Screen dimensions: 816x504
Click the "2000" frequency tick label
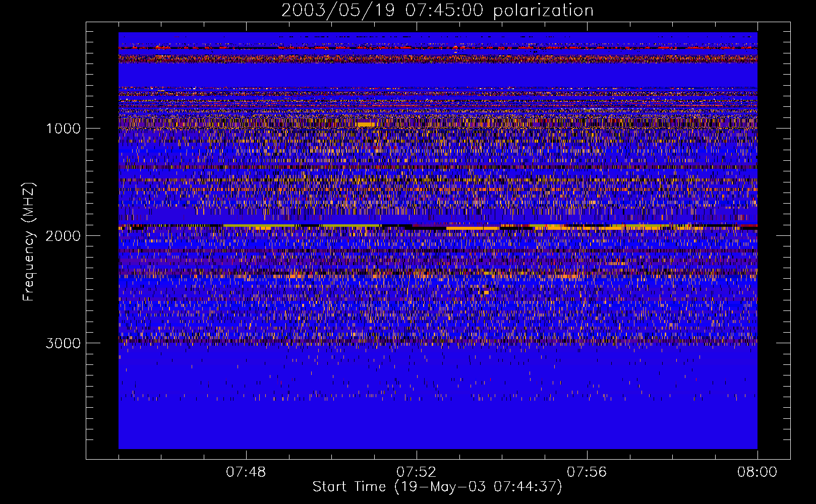(63, 236)
